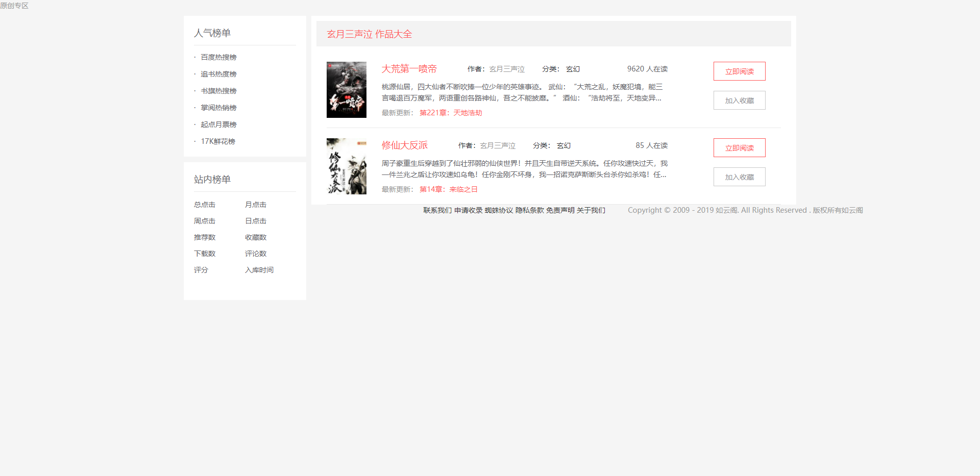Select 评分 site ranking
Screen dimensions: 980x476
pos(201,270)
